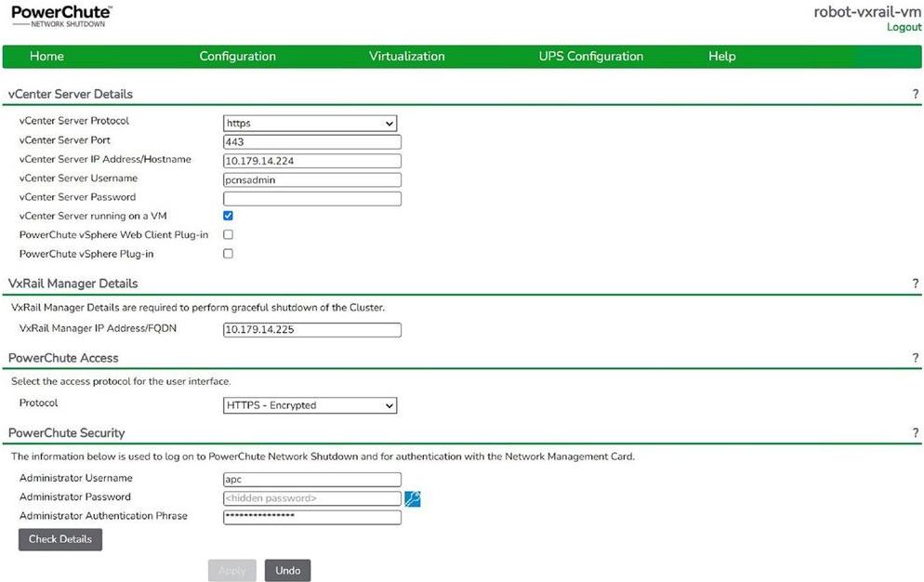This screenshot has height=582, width=924.
Task: Open the UPS Configuration menu
Action: 590,57
